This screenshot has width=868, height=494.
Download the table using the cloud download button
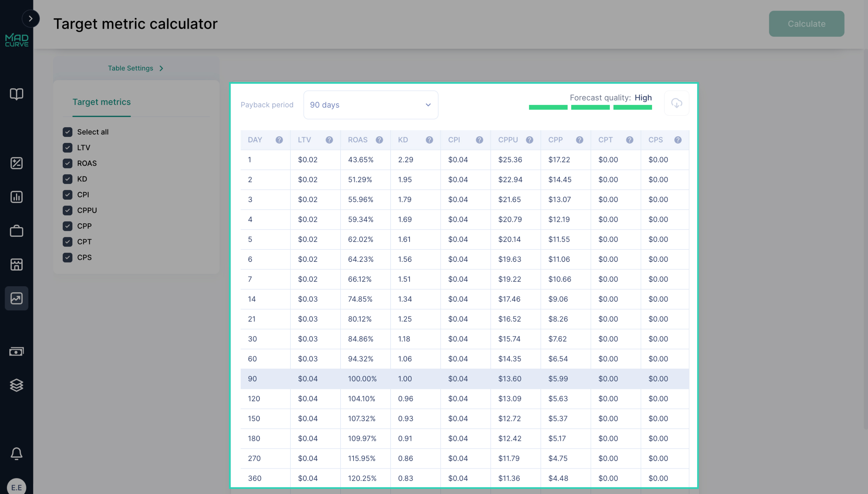[676, 103]
